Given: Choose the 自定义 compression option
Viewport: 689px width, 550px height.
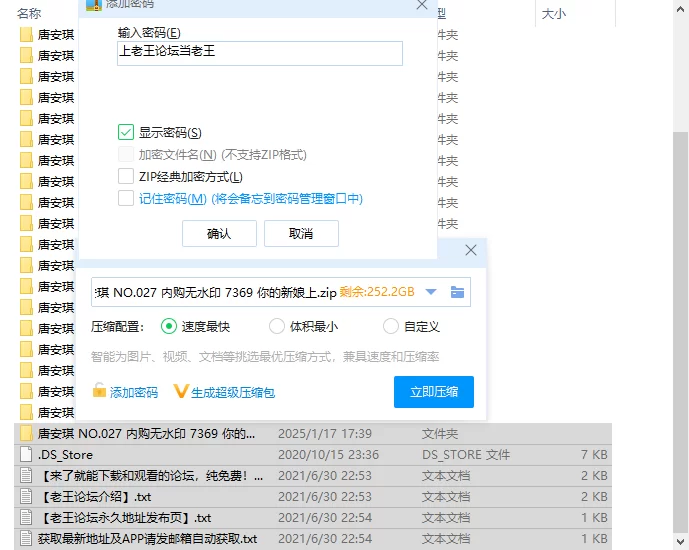Looking at the screenshot, I should (x=391, y=326).
